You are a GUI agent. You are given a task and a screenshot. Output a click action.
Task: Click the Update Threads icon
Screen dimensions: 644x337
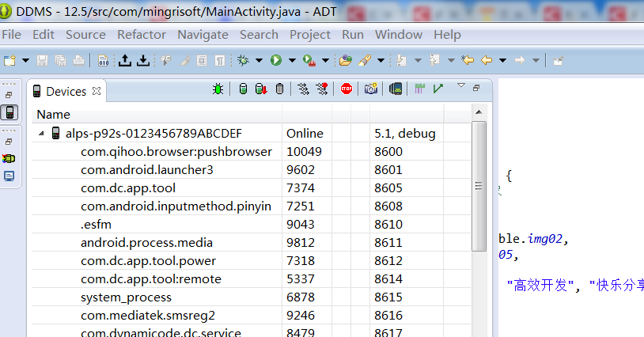coord(304,89)
